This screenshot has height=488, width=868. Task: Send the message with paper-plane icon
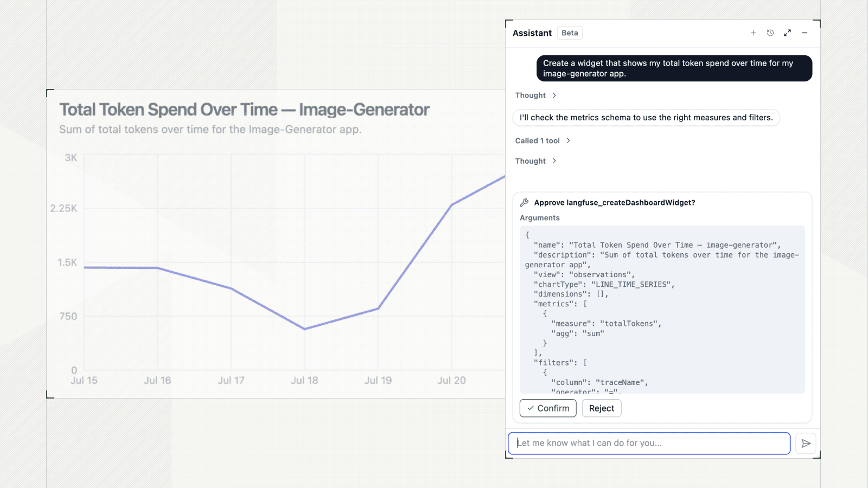[806, 444]
